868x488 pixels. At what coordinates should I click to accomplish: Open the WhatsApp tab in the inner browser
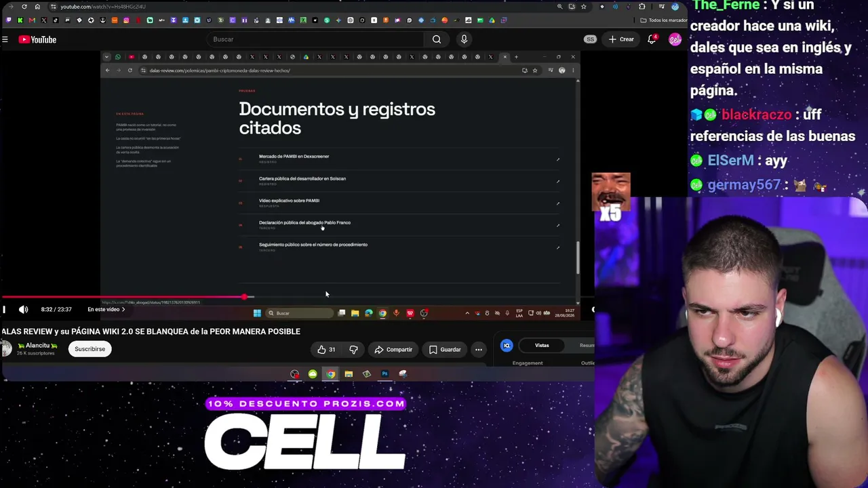[117, 57]
